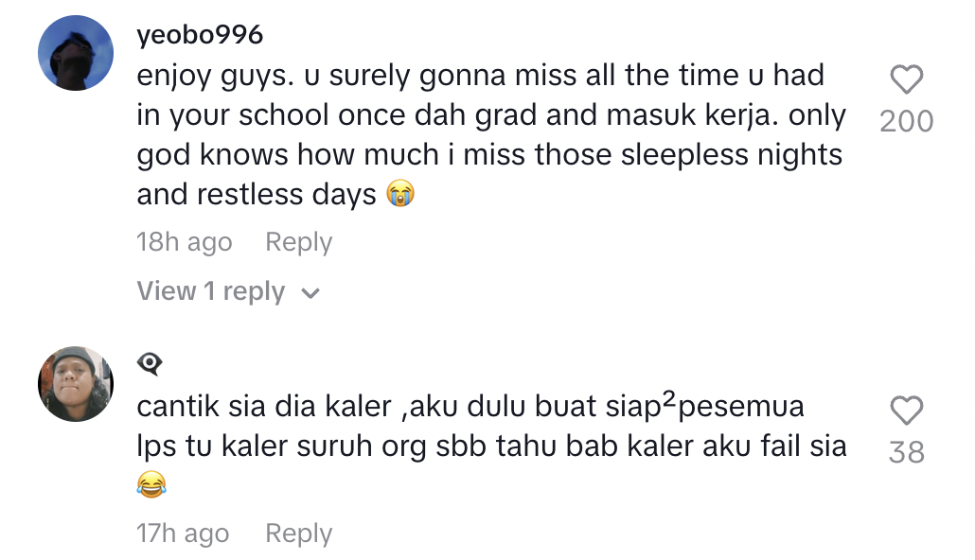
Task: Click 'View 1 reply' text
Action: click(211, 290)
